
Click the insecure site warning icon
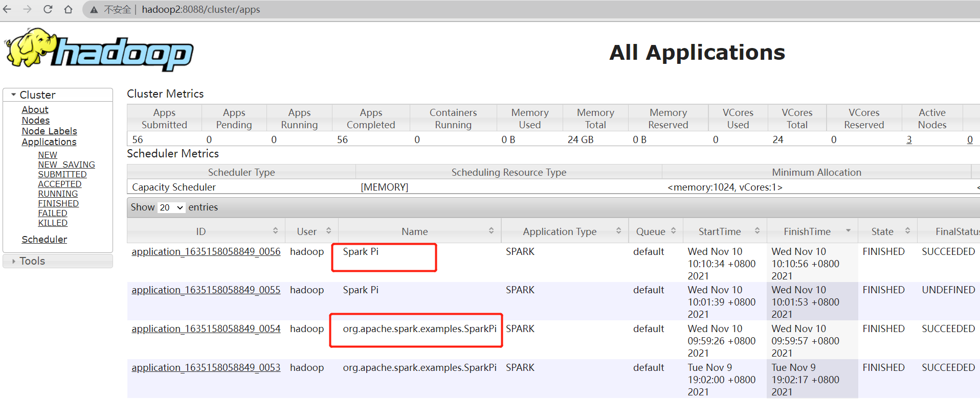94,10
